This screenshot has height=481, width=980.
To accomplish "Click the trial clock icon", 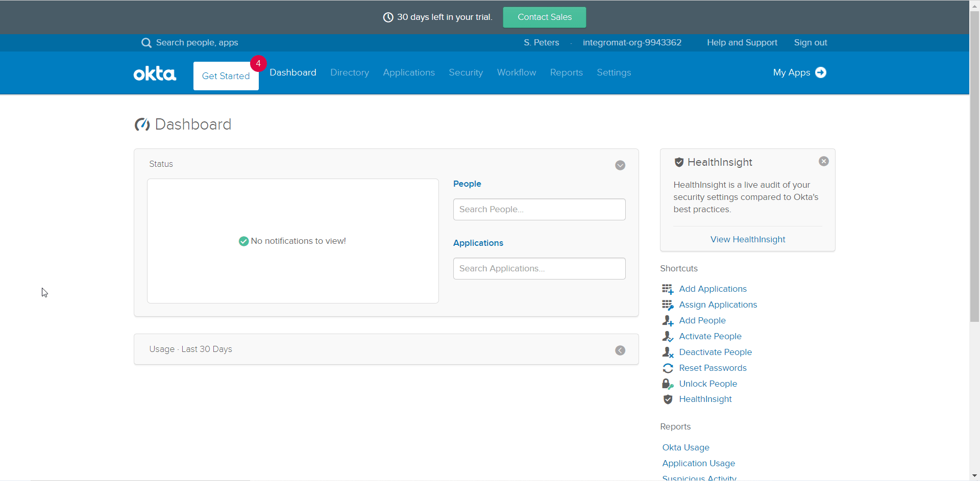I will (388, 17).
